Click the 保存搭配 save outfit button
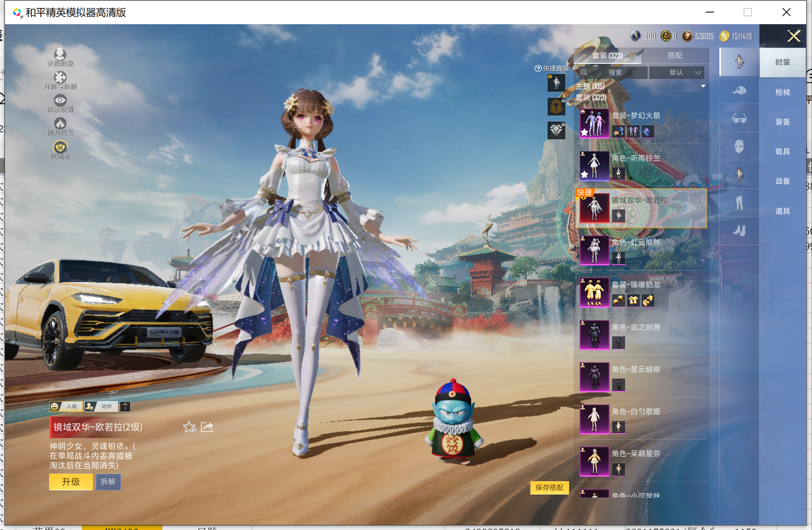 coord(549,487)
